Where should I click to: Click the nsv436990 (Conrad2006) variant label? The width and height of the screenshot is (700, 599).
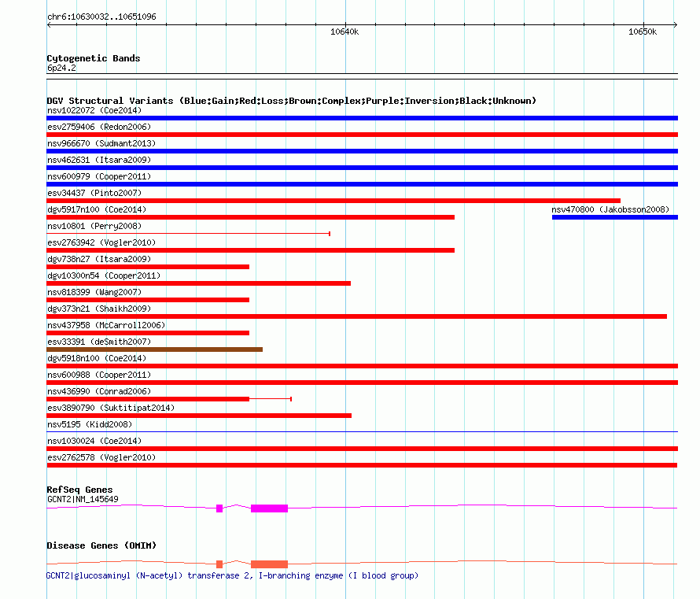[99, 391]
